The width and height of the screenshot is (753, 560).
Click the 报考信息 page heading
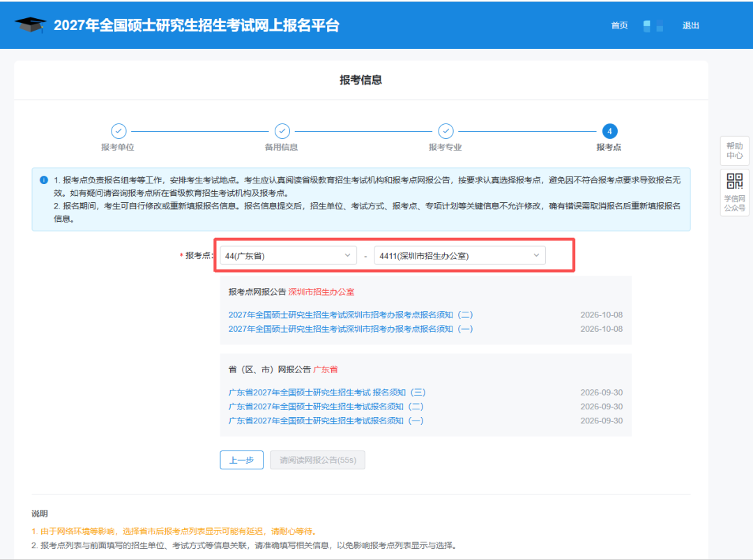coord(360,80)
